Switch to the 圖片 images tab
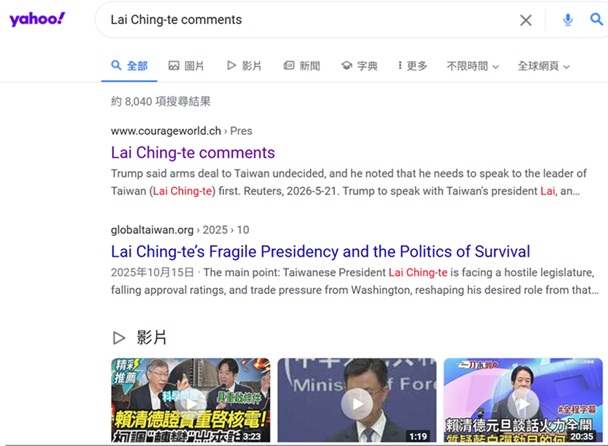Viewport: 608px width, 446px height. (186, 66)
